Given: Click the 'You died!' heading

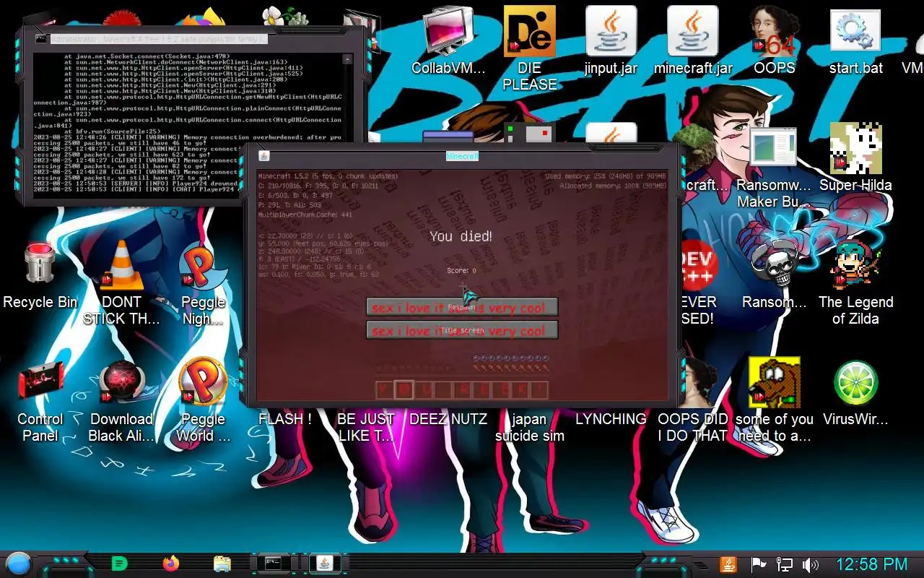Looking at the screenshot, I should [461, 236].
